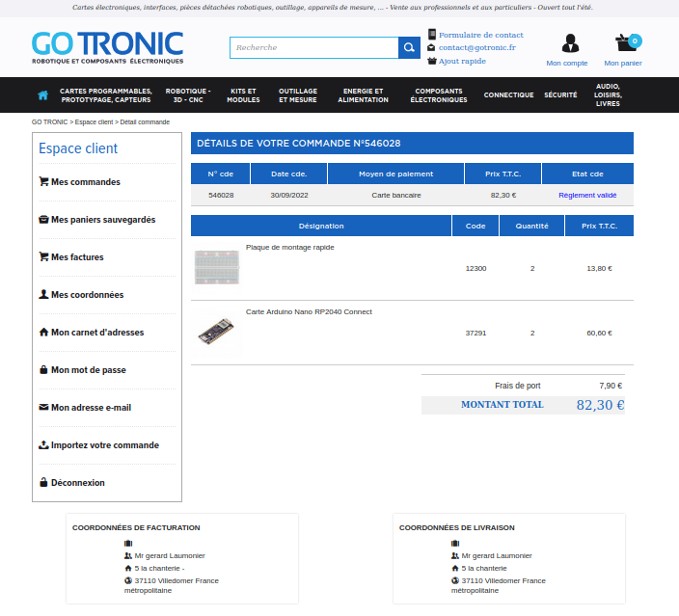
Task: Click the magnifier search button
Action: tap(410, 47)
